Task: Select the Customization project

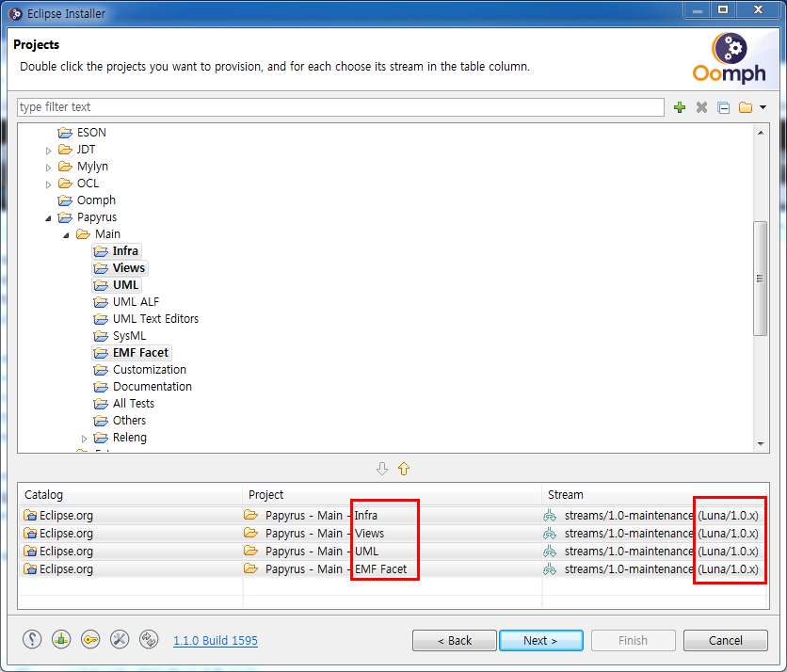Action: [x=150, y=370]
